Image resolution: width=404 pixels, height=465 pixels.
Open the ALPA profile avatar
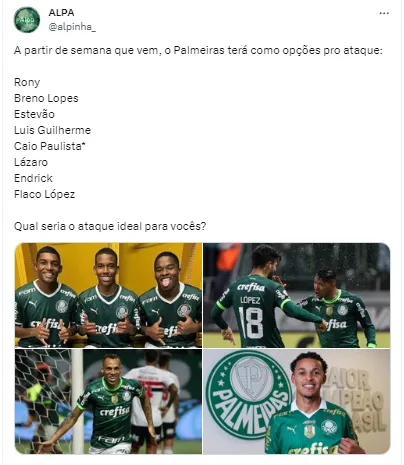(27, 20)
